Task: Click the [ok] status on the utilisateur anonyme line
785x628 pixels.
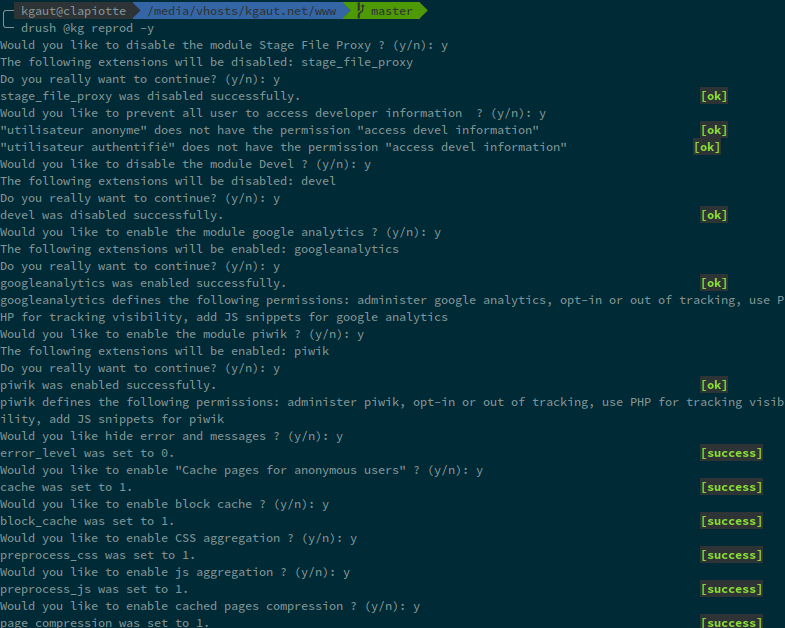Action: coord(714,131)
